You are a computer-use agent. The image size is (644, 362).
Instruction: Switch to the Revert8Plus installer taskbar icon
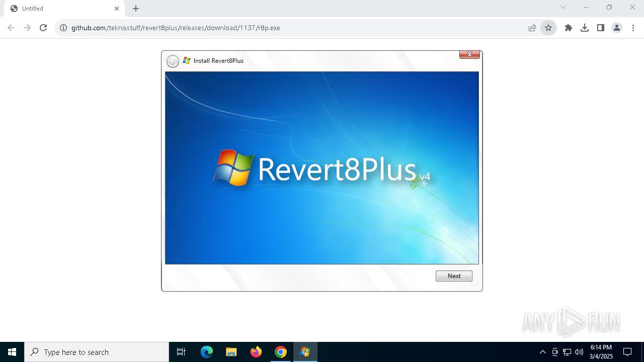[x=305, y=352]
